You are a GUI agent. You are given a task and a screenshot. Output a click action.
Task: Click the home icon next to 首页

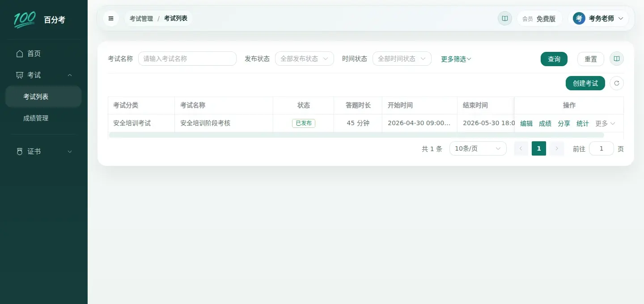coord(20,54)
